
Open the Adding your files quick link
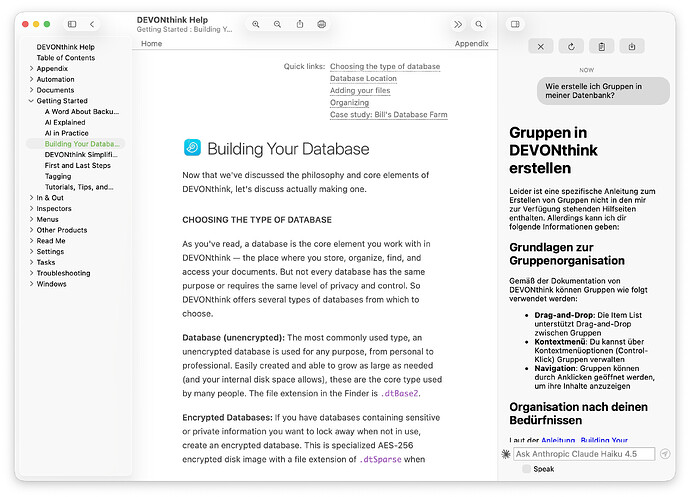click(360, 90)
